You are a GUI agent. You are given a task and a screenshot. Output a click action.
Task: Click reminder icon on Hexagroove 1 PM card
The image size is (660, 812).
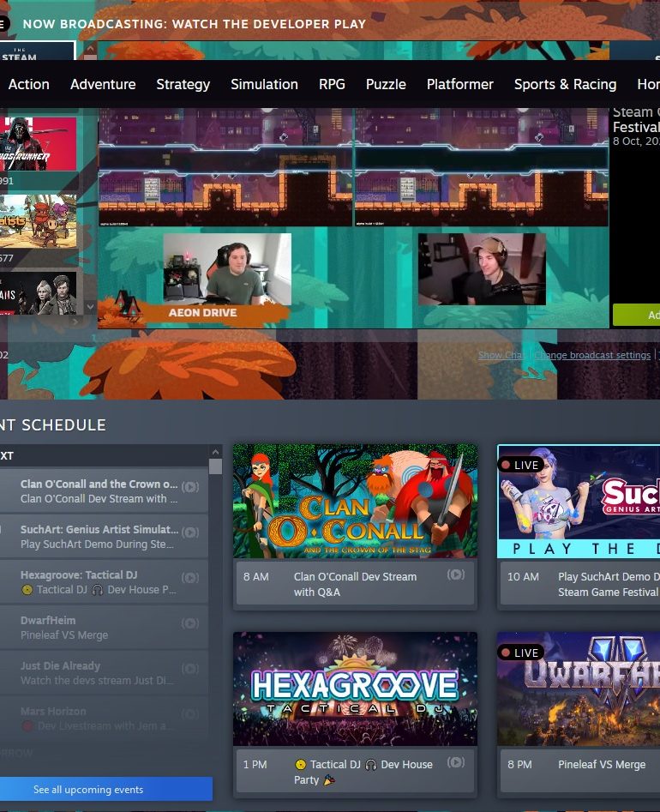point(455,762)
